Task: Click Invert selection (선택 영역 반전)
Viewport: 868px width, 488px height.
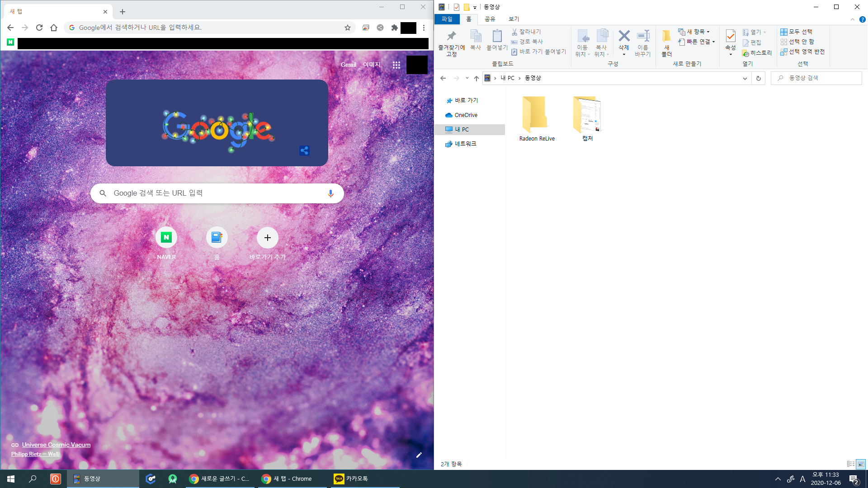Action: pos(802,52)
